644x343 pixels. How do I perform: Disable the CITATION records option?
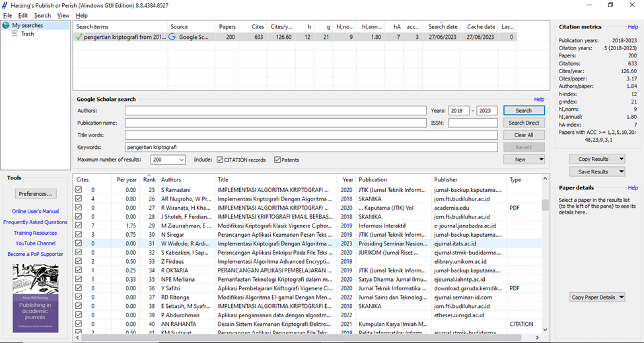tap(220, 160)
